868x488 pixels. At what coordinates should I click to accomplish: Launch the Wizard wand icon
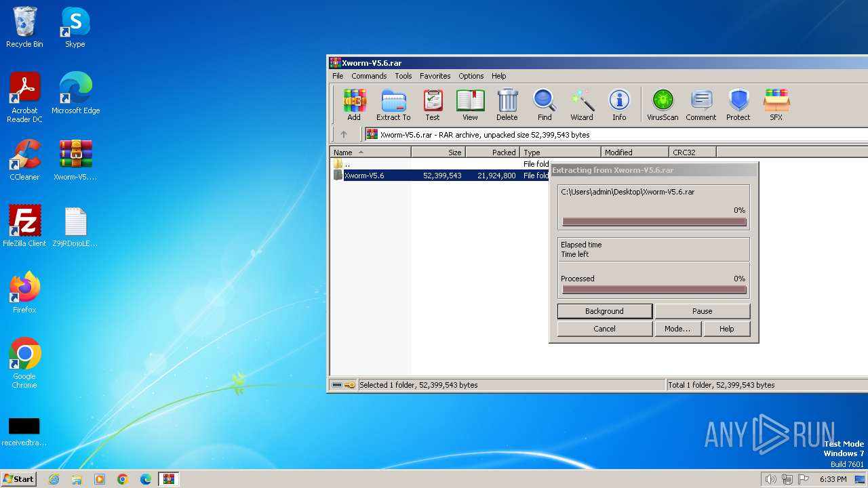coord(582,104)
